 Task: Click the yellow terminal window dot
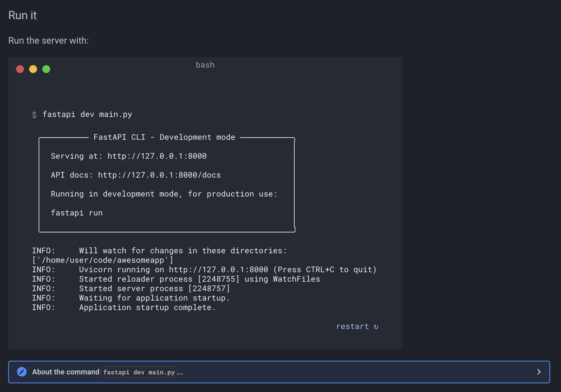click(33, 69)
